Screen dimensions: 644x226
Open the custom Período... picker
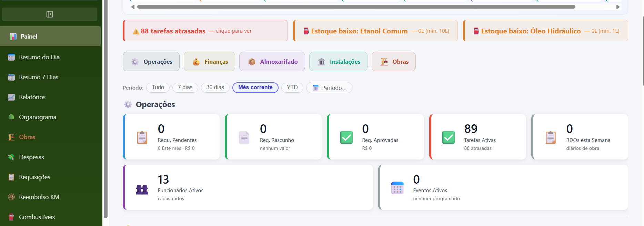click(329, 88)
